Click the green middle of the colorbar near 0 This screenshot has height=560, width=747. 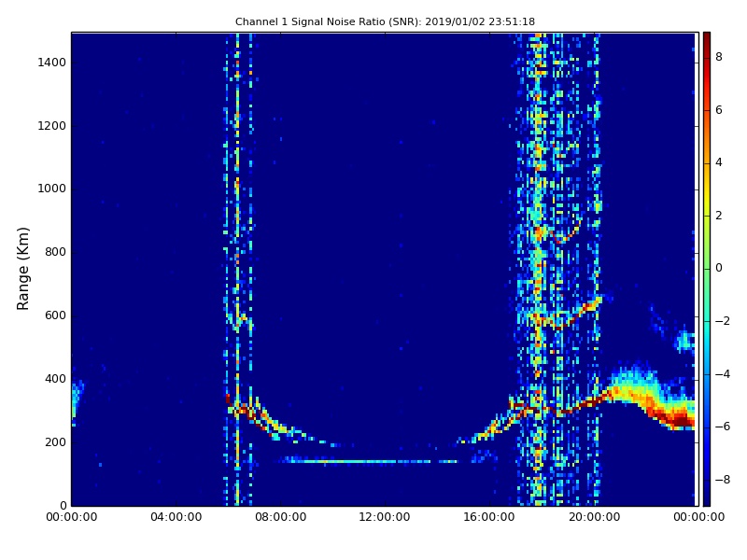[707, 268]
